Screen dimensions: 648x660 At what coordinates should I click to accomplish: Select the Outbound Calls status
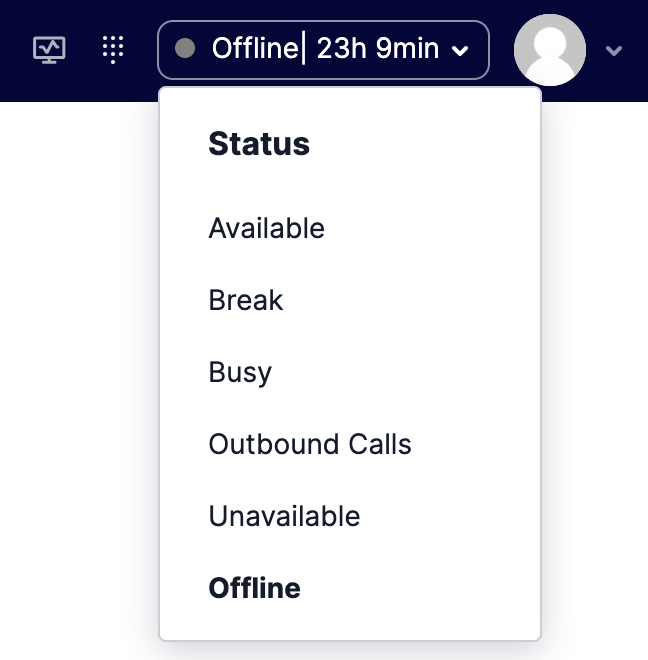point(310,444)
